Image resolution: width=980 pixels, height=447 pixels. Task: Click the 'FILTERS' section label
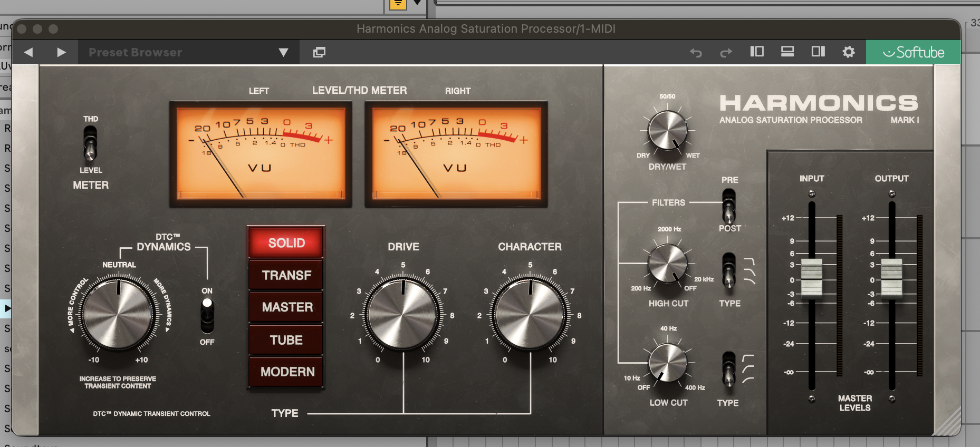668,202
